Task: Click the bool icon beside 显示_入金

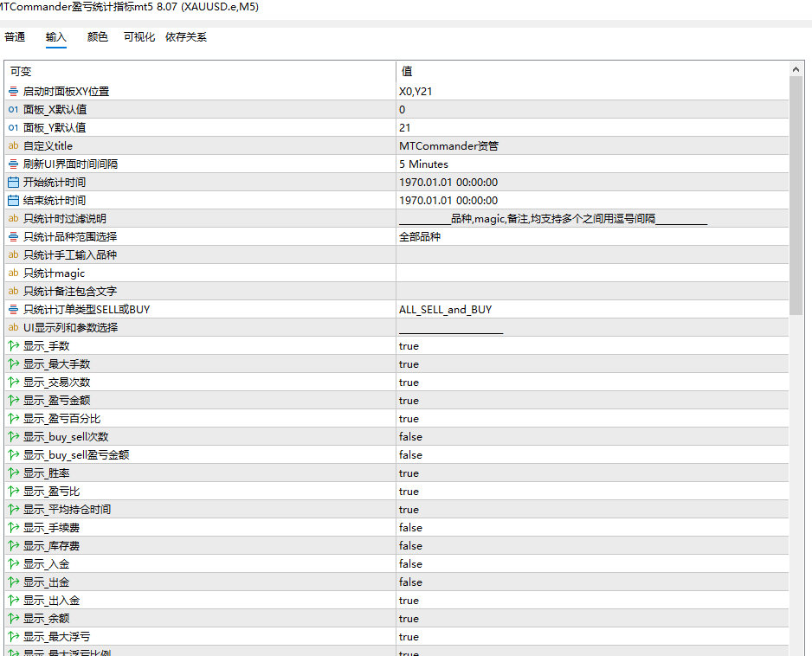Action: pyautogui.click(x=14, y=564)
